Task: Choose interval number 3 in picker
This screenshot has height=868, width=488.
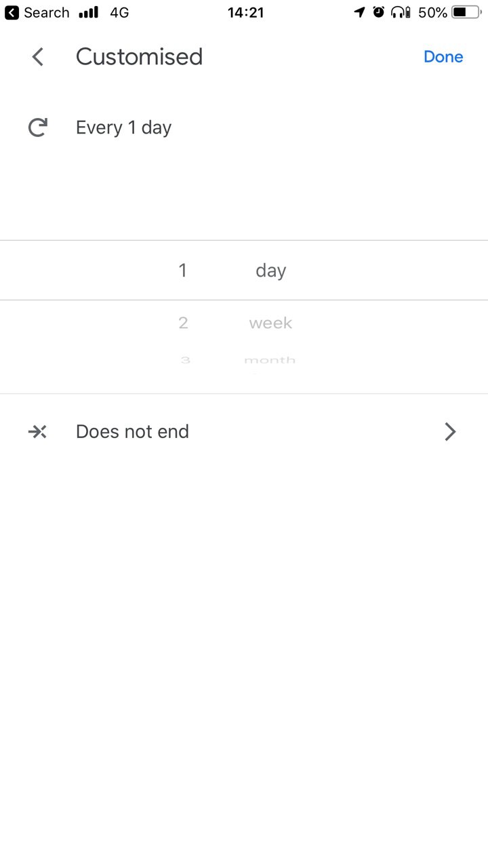Action: [185, 360]
